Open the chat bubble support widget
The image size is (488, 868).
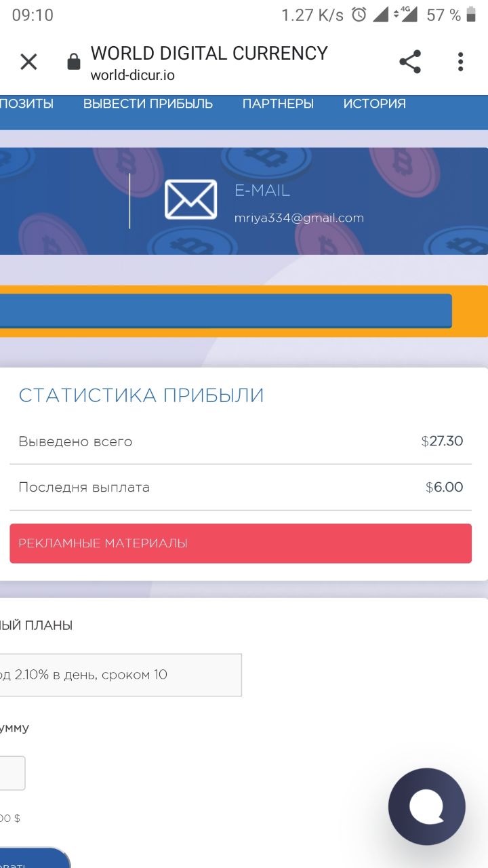[x=426, y=806]
